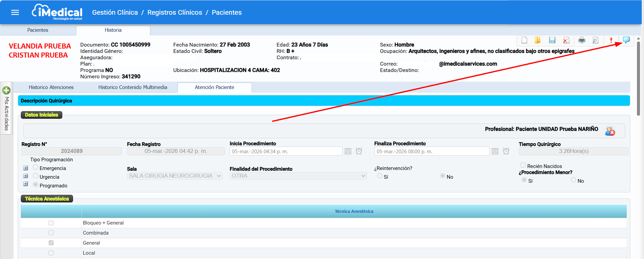Click Registros Clínicos breadcrumb link

pos(175,12)
